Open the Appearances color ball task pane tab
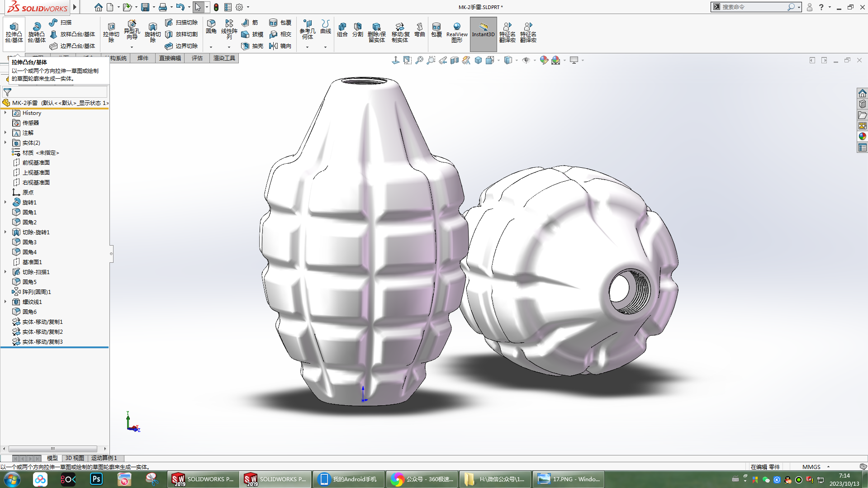 [x=863, y=136]
